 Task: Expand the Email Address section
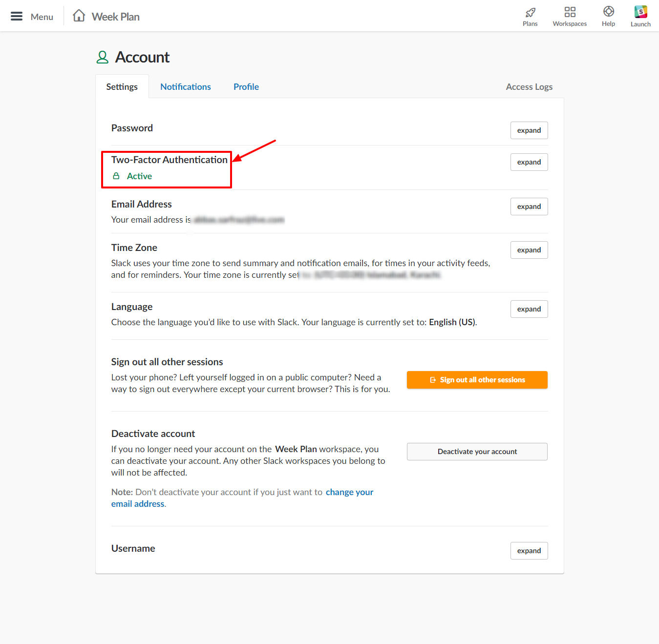[x=529, y=206]
